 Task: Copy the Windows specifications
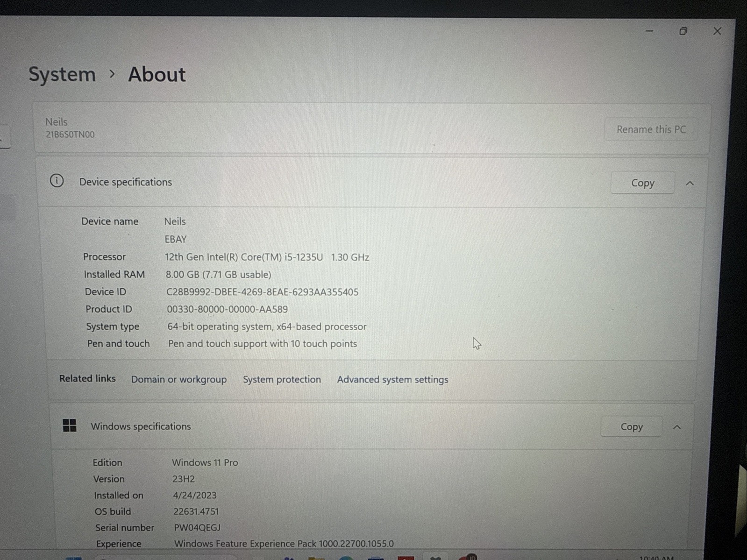[631, 427]
